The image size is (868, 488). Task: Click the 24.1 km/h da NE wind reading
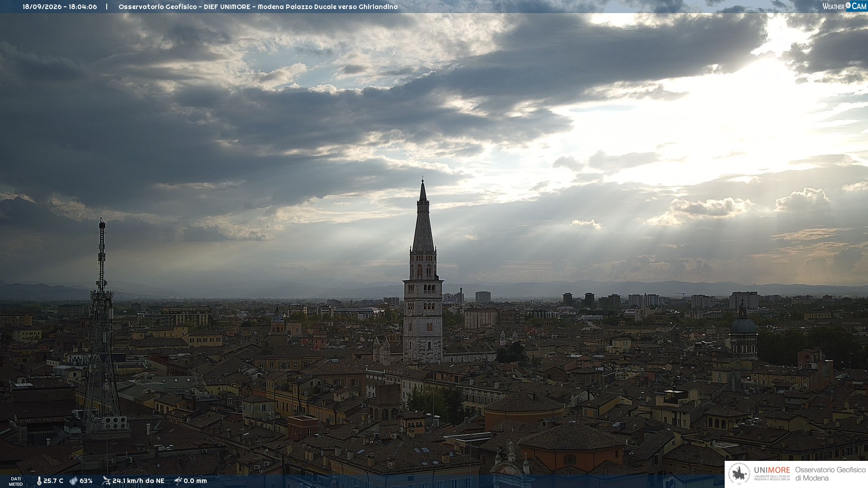(x=138, y=481)
